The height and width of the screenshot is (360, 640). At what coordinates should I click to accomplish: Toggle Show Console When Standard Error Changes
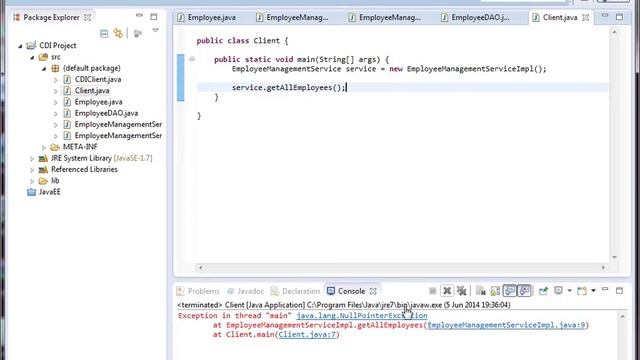(524, 291)
